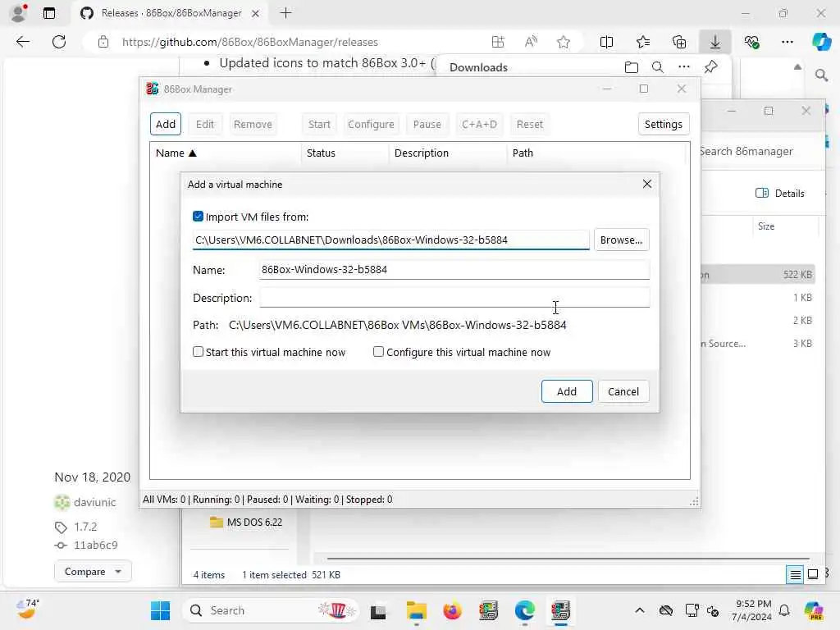Screen dimensions: 840x630
Task: Click taskbar Search box
Action: 271,610
